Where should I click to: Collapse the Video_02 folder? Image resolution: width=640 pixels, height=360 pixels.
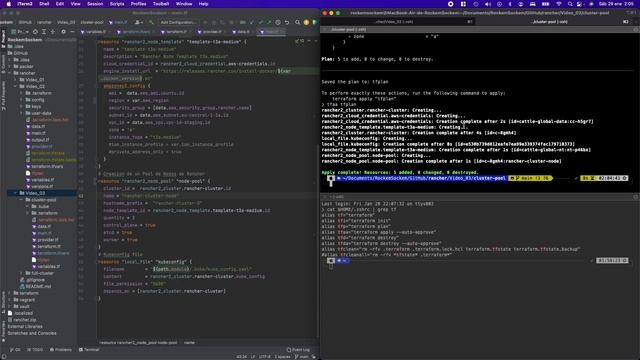(16, 86)
